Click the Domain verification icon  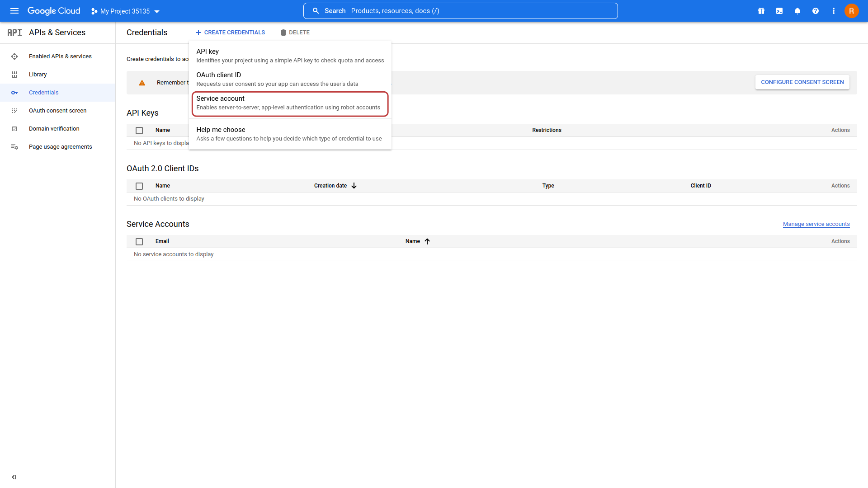[14, 129]
